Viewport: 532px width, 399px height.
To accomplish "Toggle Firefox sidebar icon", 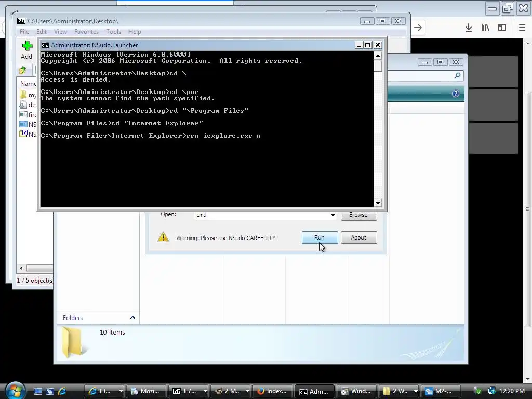I will [x=502, y=28].
